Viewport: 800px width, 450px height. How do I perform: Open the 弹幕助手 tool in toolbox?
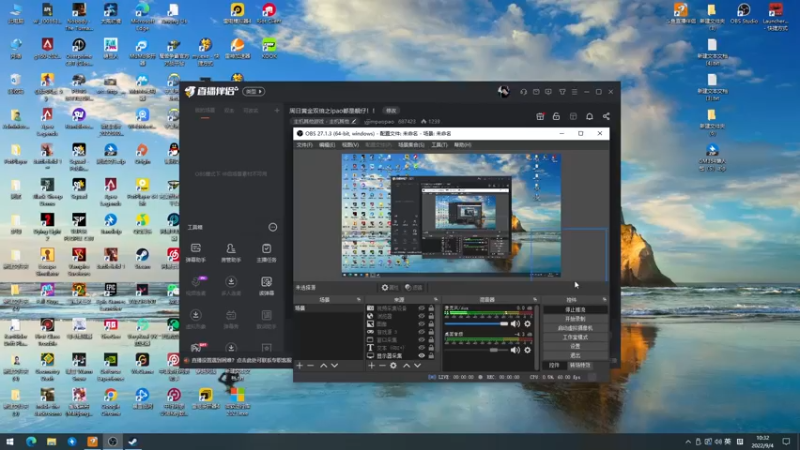tap(195, 253)
